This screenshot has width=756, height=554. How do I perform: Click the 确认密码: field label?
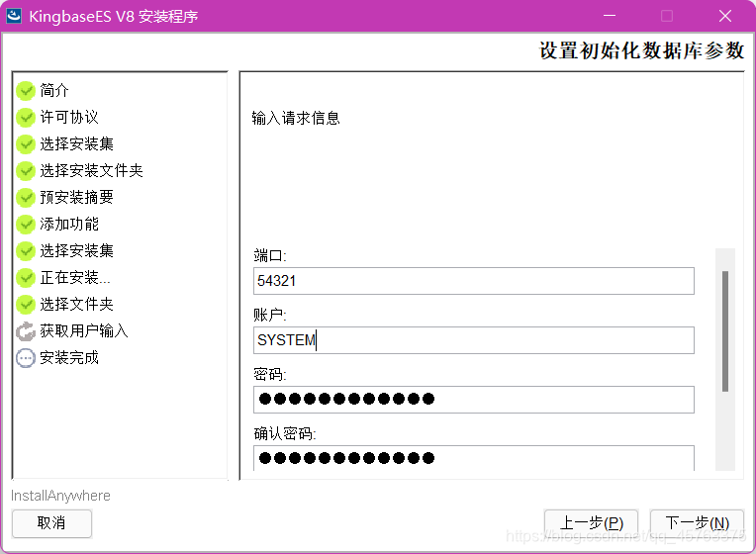tap(285, 433)
